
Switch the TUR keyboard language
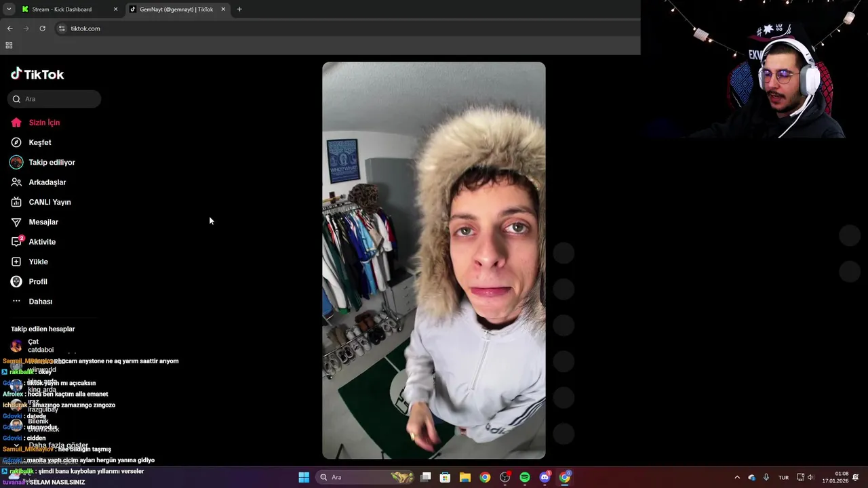tap(784, 477)
